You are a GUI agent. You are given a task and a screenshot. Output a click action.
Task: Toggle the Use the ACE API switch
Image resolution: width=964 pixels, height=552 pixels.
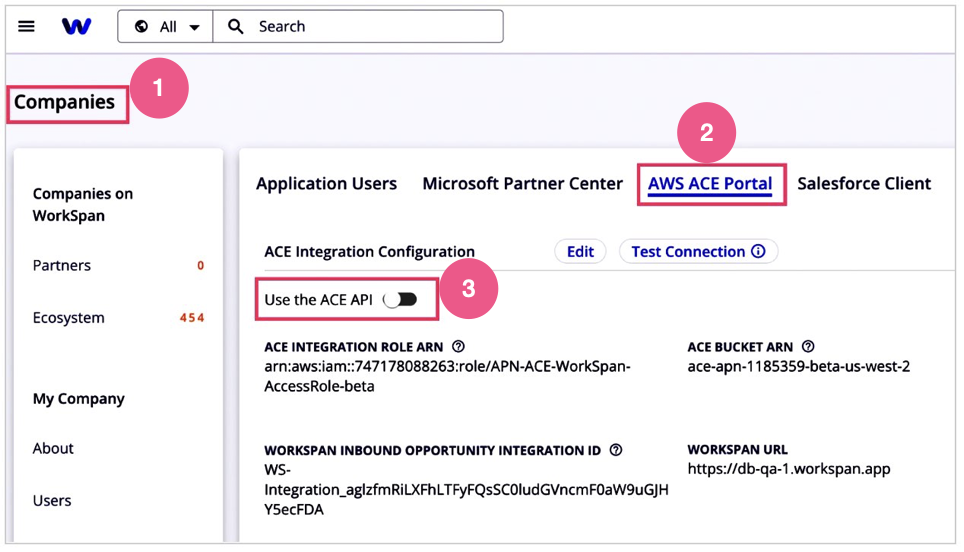(400, 300)
